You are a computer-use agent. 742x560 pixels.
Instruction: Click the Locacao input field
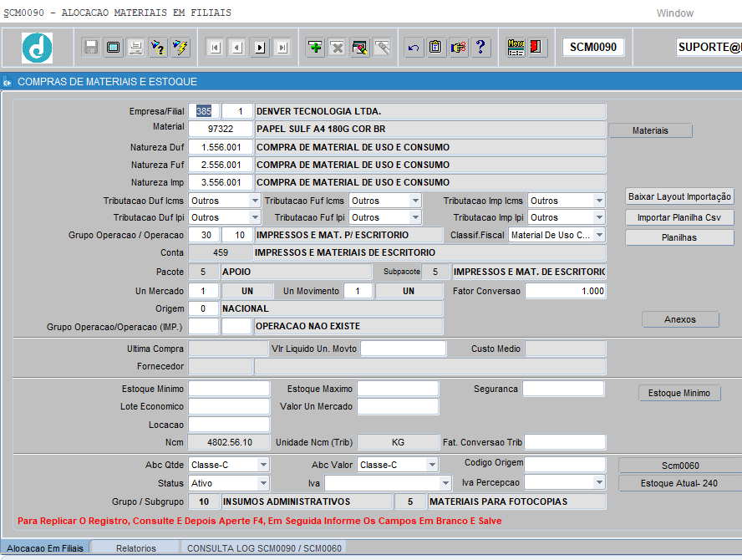[229, 425]
